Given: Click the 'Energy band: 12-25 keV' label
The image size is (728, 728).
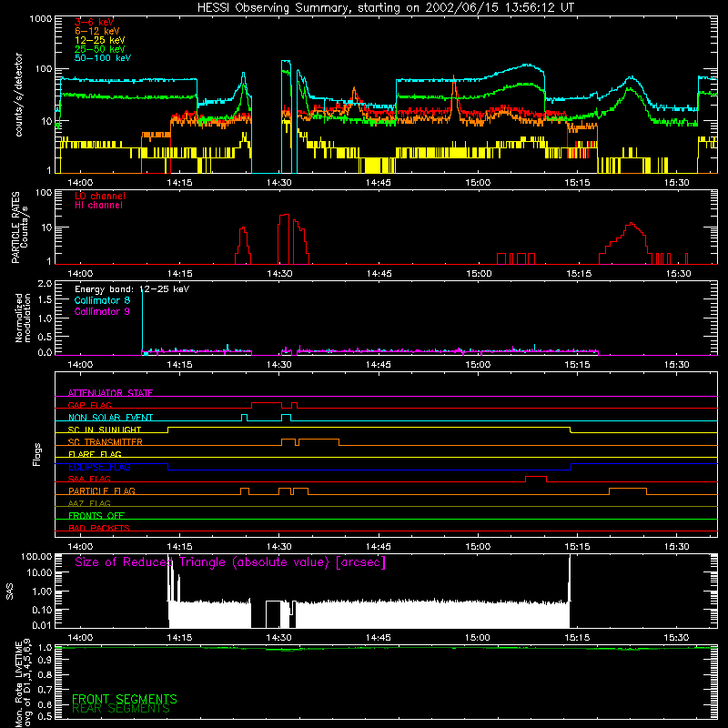Looking at the screenshot, I should tap(131, 289).
